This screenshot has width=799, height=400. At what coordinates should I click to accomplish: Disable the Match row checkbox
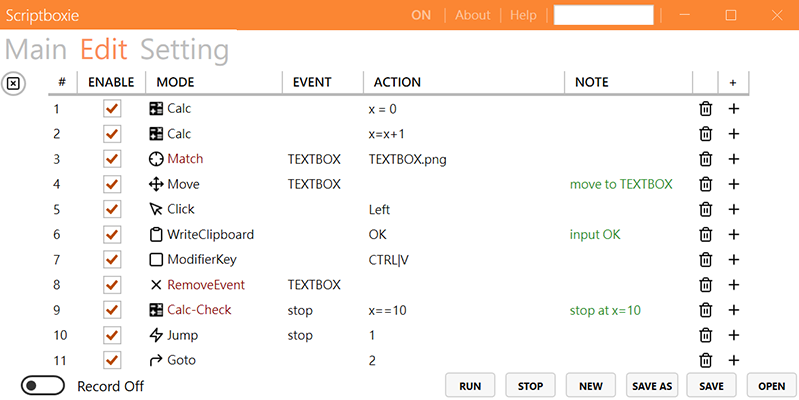[x=112, y=159]
